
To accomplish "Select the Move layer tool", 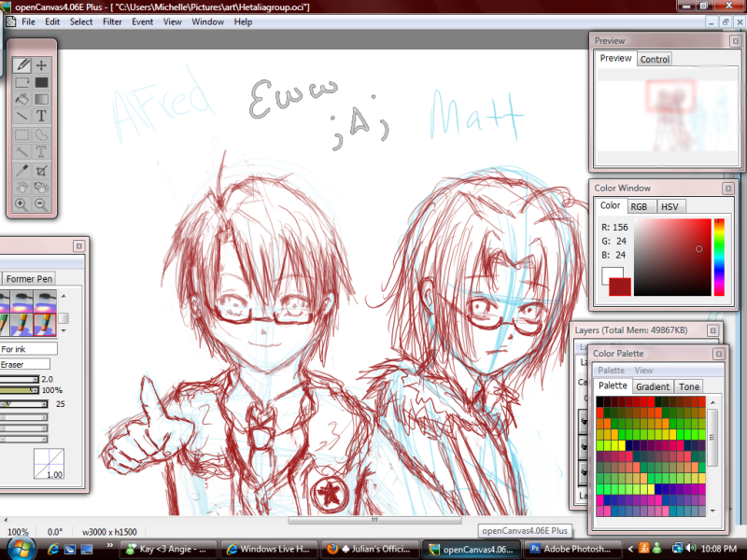I will pos(41,64).
